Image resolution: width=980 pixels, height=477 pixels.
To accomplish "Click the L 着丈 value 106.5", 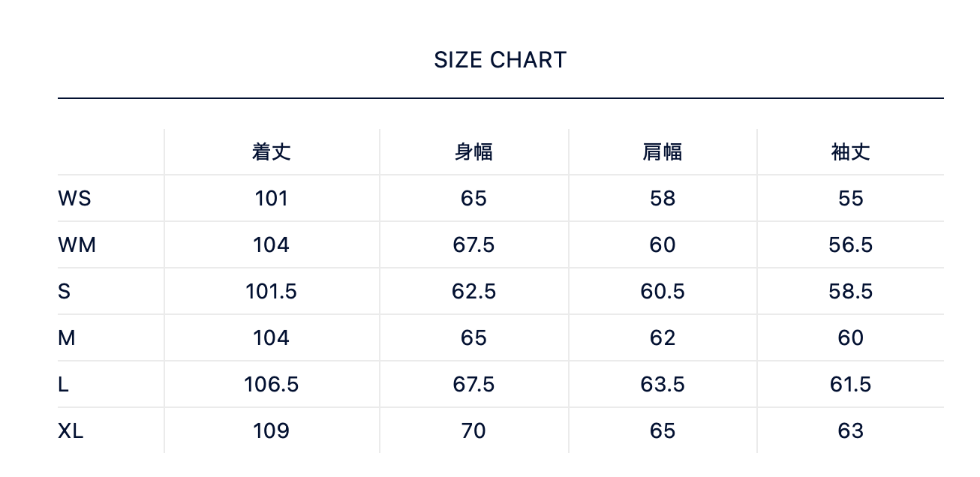I will [271, 385].
